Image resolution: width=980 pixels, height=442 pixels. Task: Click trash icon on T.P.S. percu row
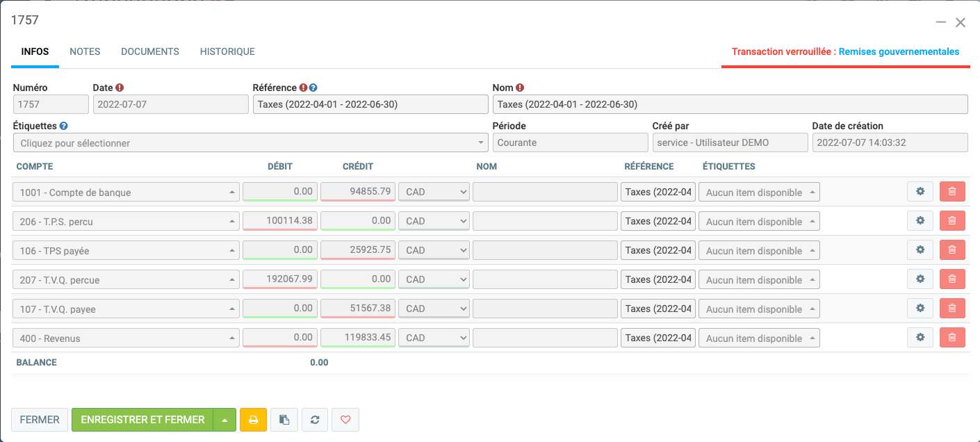coord(952,221)
